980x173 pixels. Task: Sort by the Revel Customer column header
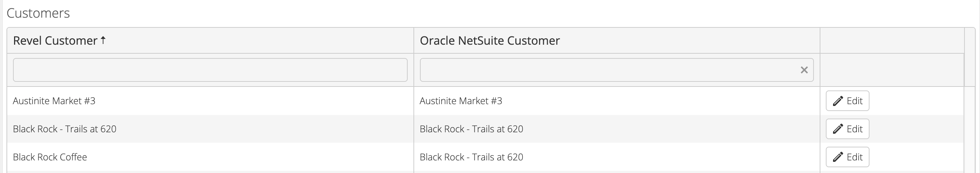[x=55, y=41]
